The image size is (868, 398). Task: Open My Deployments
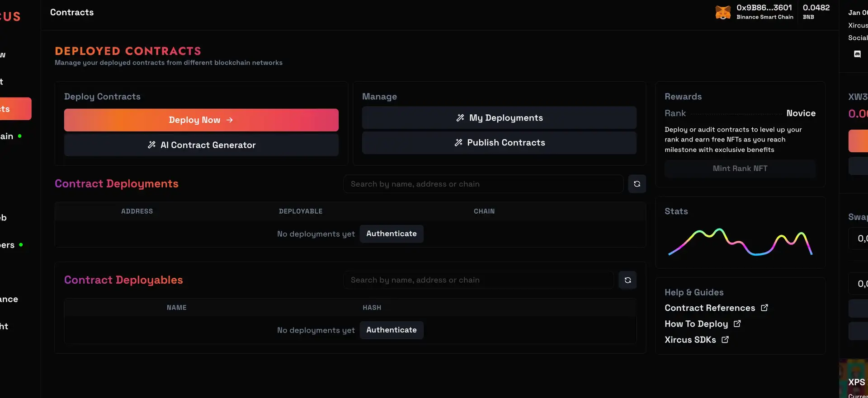tap(499, 118)
